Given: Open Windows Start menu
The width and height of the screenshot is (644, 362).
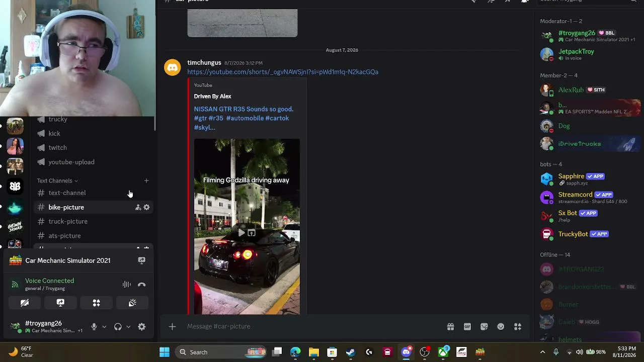Looking at the screenshot, I should pyautogui.click(x=165, y=352).
